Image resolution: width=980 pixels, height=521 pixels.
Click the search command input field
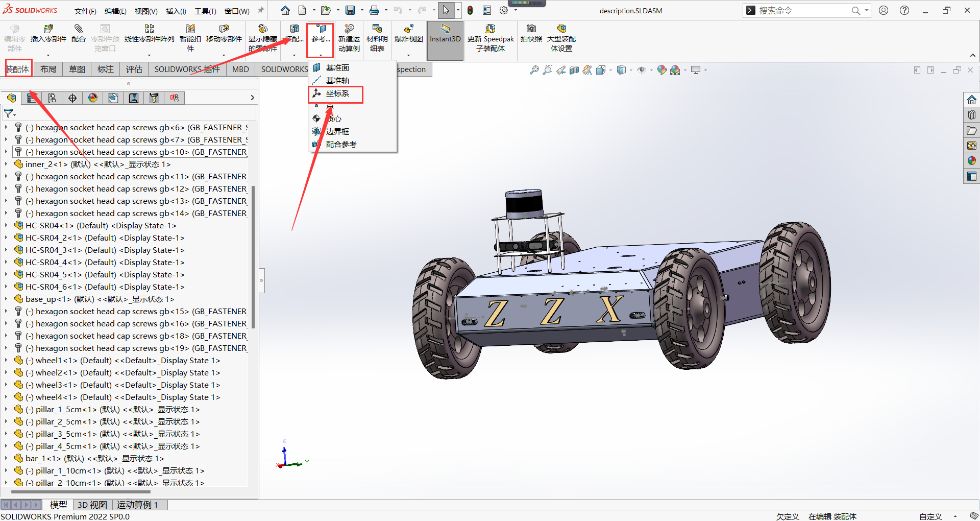(801, 10)
